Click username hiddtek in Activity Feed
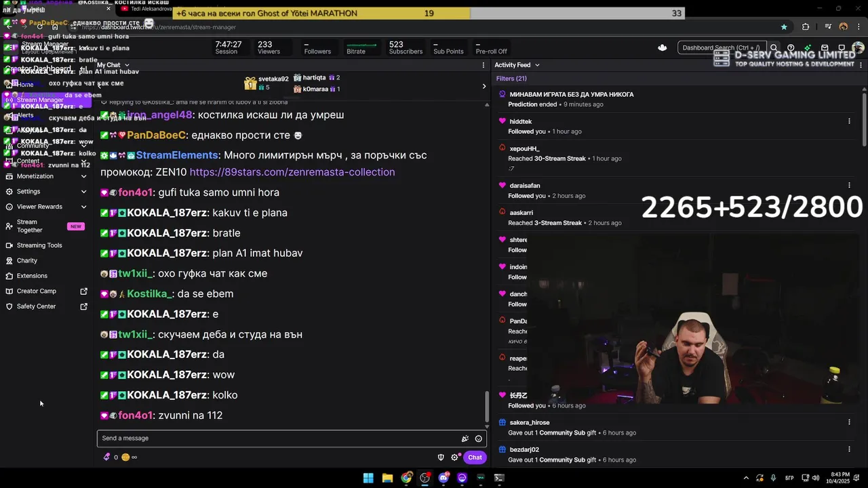Image resolution: width=868 pixels, height=488 pixels. [x=521, y=121]
